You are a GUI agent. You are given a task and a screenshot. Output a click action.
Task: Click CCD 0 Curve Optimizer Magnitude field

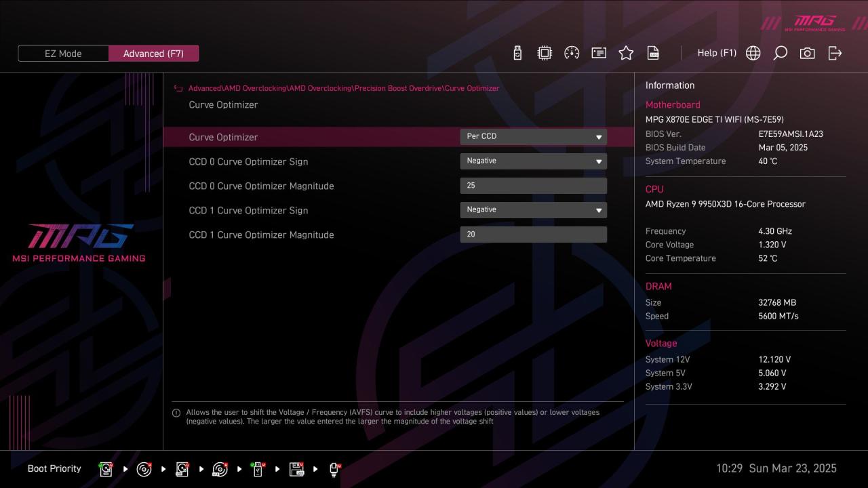(x=533, y=186)
